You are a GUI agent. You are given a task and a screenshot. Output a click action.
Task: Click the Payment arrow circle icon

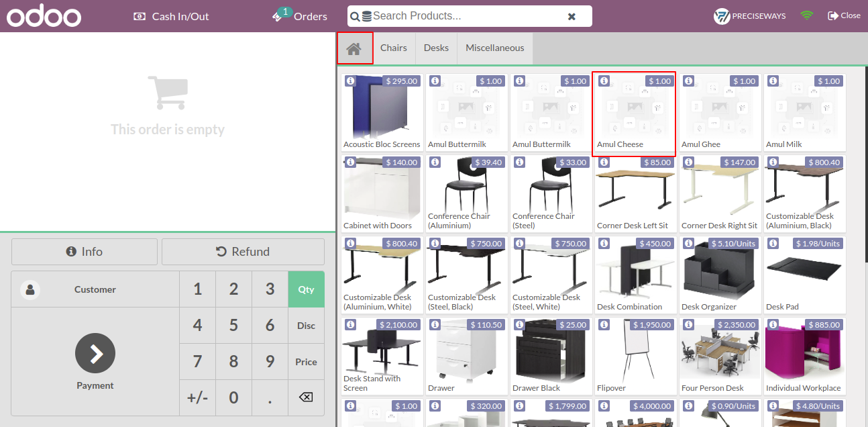tap(95, 353)
